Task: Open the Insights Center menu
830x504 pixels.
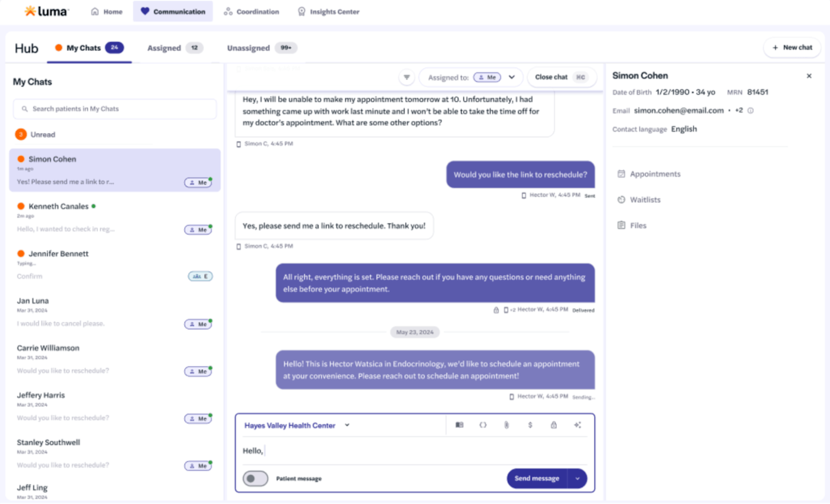Action: (x=328, y=11)
